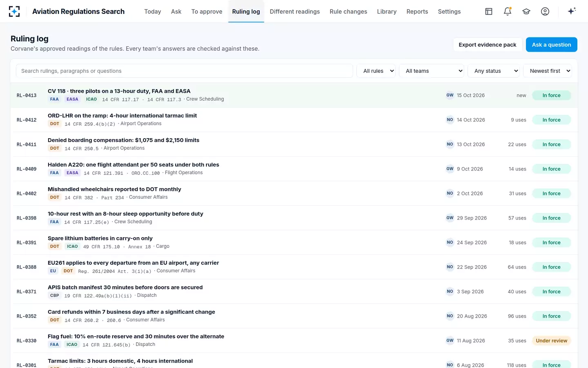Focus the search rulings input field
The image size is (588, 368).
pyautogui.click(x=185, y=71)
